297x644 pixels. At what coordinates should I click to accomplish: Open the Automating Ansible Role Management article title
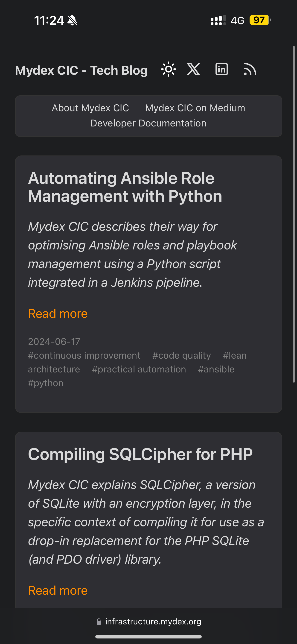125,187
